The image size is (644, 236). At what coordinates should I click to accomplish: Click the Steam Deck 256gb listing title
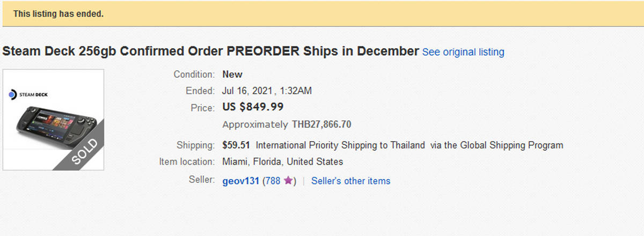tap(210, 51)
